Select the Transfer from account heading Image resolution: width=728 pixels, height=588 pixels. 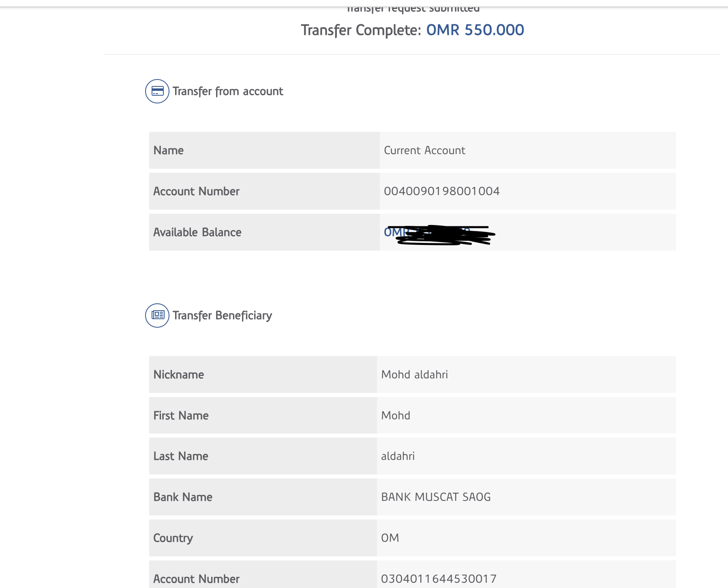click(x=228, y=91)
